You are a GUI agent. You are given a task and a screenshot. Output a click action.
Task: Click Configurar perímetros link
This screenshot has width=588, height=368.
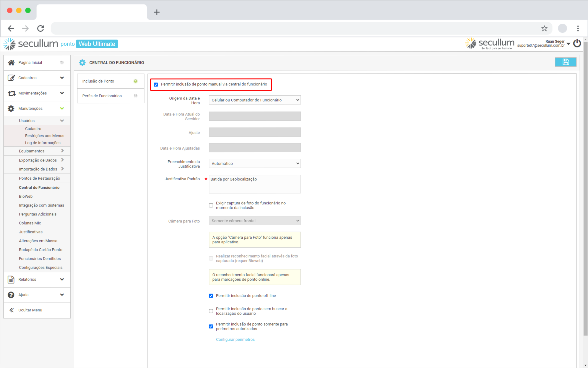pyautogui.click(x=235, y=339)
